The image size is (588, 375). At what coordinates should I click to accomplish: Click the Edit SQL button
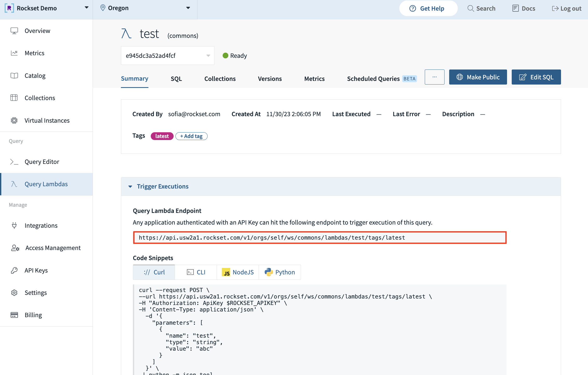tap(536, 77)
